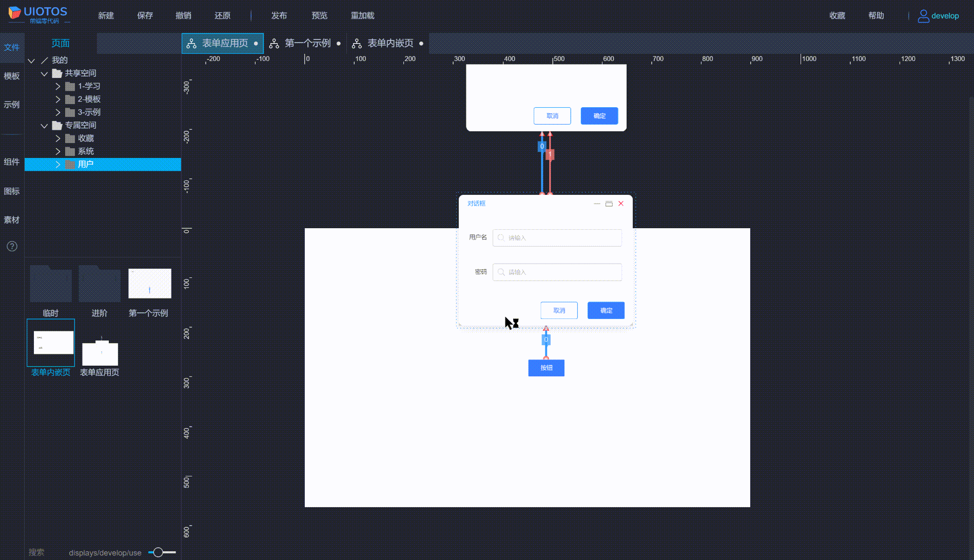Click the blue connection label 0 above dialog
This screenshot has height=560, width=974.
[x=542, y=147]
